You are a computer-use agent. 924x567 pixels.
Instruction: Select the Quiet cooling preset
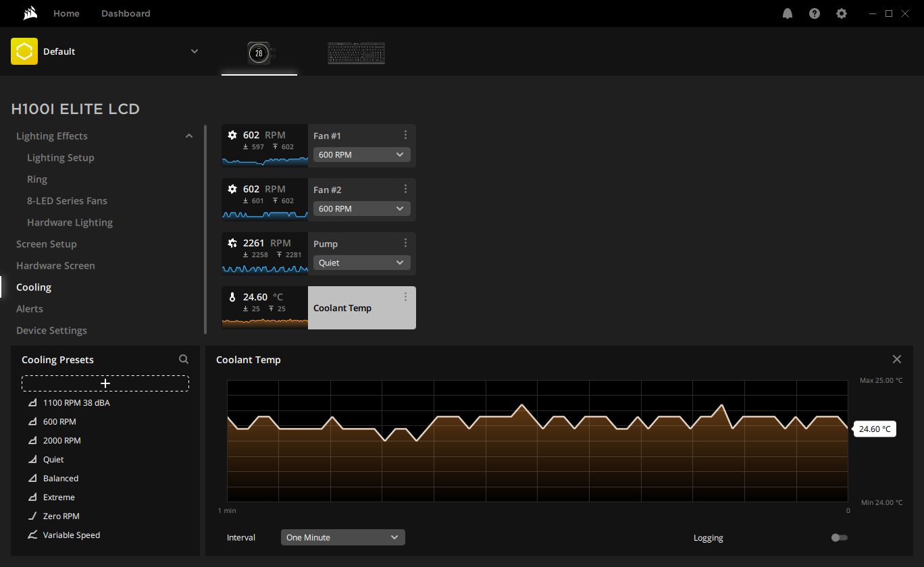(53, 459)
